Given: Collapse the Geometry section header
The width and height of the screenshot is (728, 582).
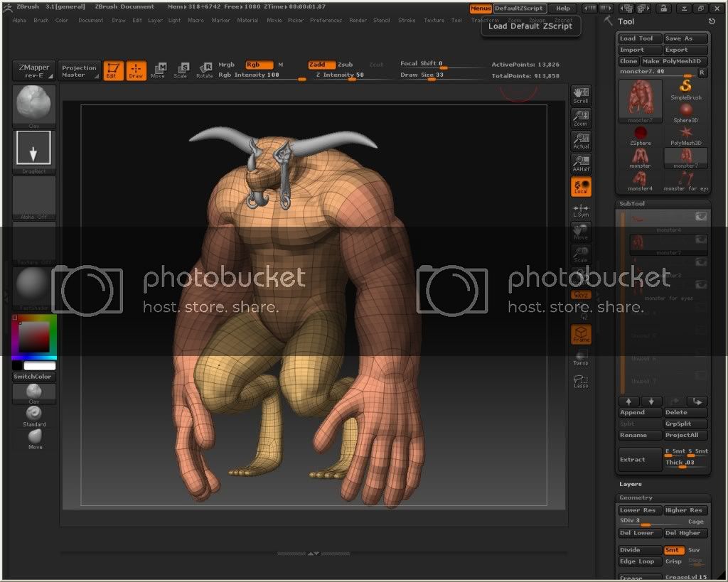Looking at the screenshot, I should pyautogui.click(x=636, y=497).
